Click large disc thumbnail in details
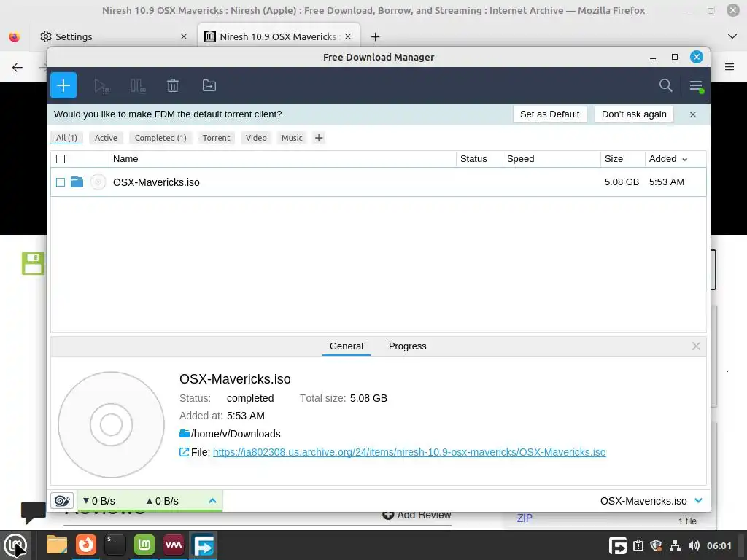Screen dimensions: 747x560 pyautogui.click(x=111, y=425)
